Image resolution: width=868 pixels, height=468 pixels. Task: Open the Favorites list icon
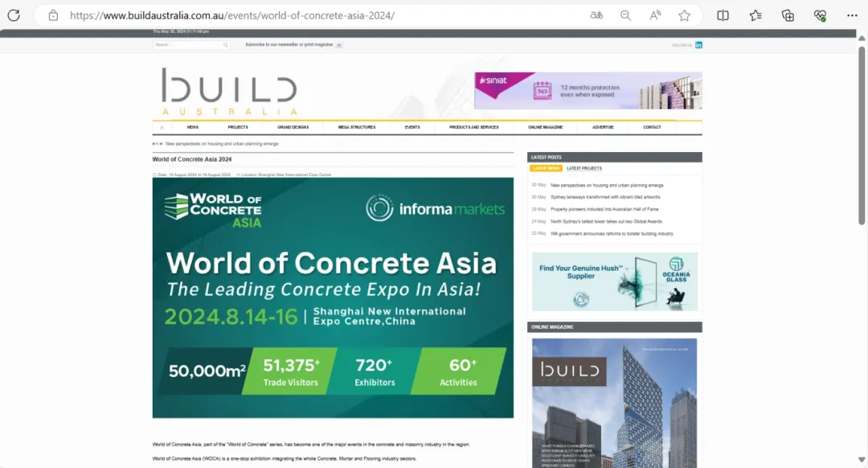click(755, 15)
